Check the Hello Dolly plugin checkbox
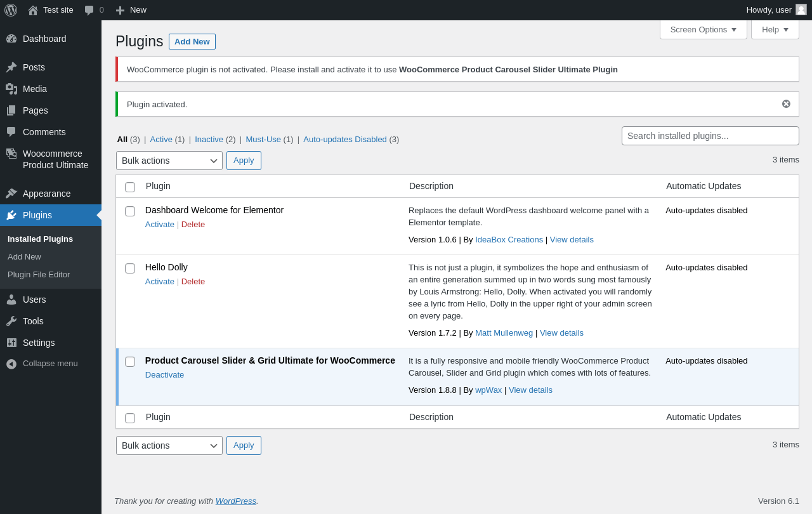 (x=130, y=268)
